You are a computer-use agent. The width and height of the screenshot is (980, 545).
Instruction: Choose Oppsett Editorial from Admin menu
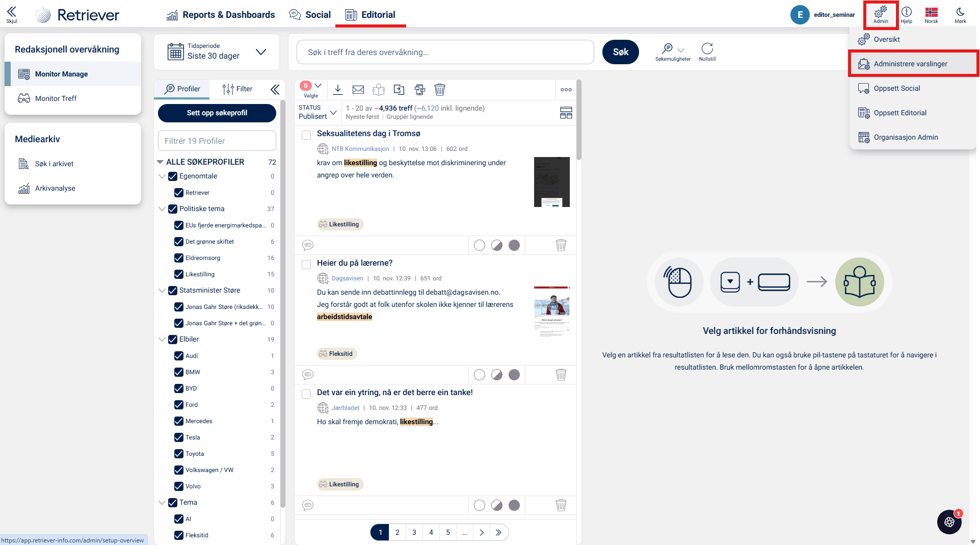913,113
